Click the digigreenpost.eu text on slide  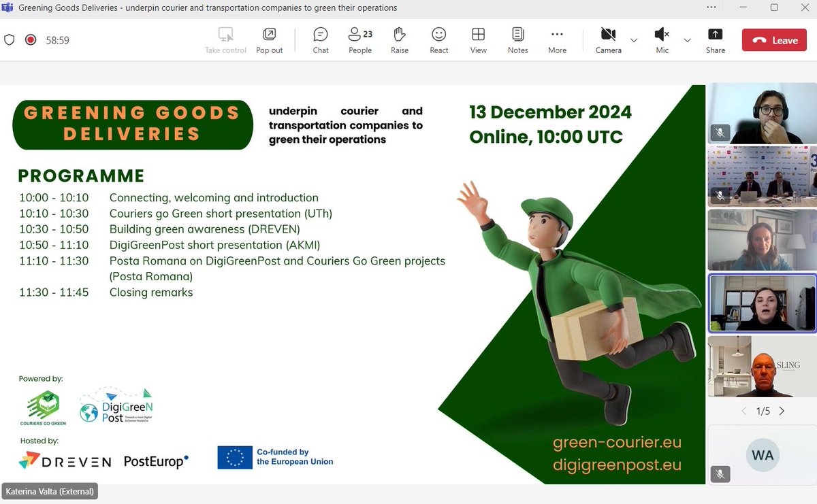tap(617, 465)
